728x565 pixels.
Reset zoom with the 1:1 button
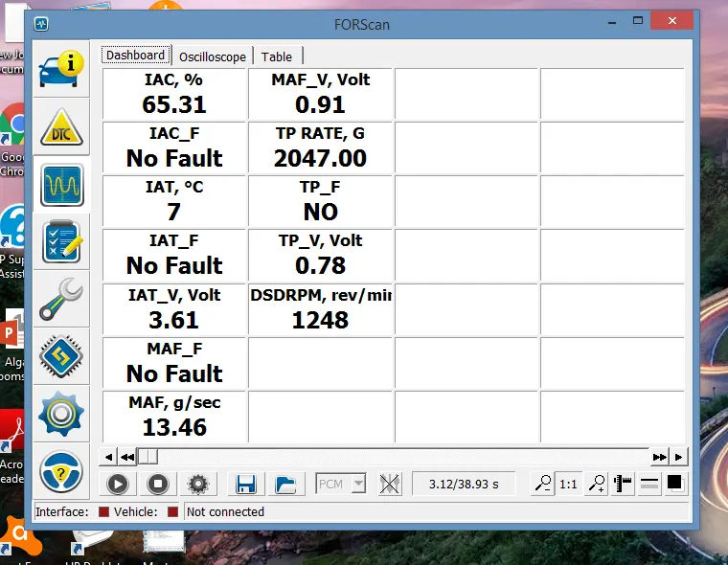click(x=568, y=485)
